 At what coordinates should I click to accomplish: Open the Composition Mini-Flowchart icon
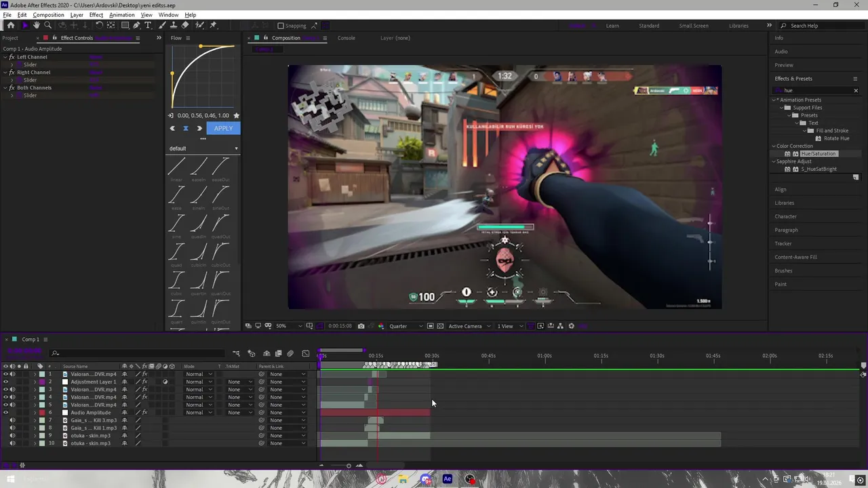click(236, 353)
